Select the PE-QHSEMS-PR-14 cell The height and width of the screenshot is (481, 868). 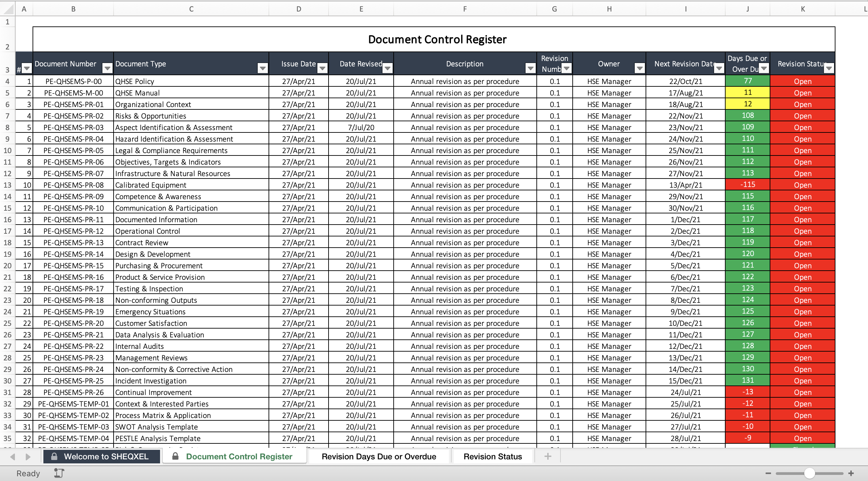73,254
